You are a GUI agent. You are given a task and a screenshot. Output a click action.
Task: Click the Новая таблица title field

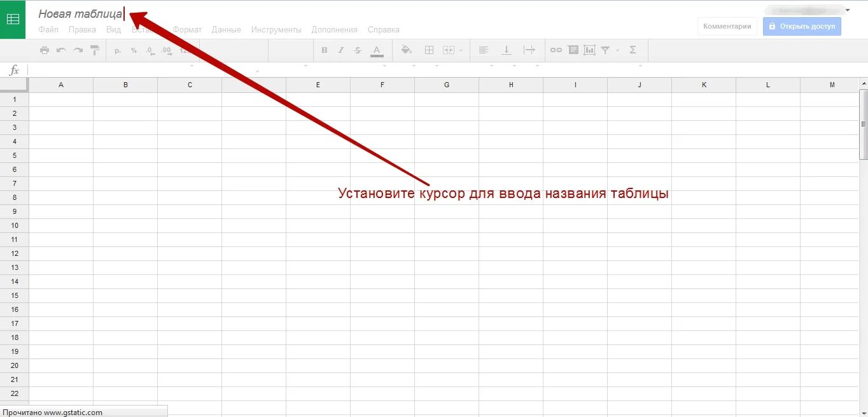(x=81, y=13)
